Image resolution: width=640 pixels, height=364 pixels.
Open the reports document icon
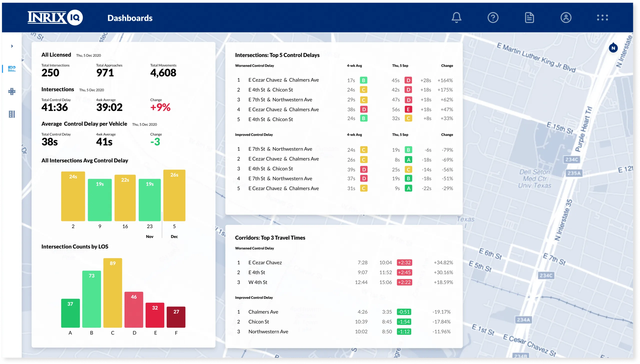tap(529, 17)
